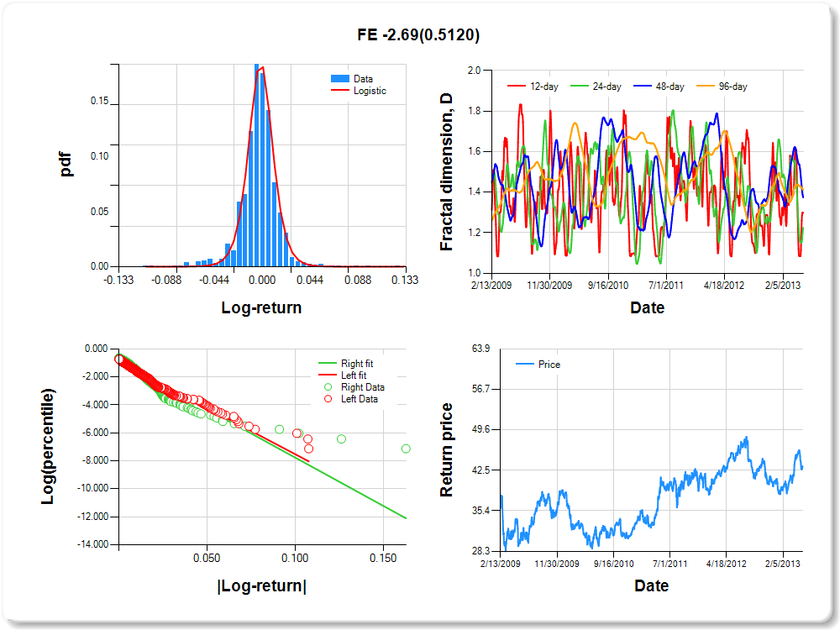This screenshot has width=840, height=630.
Task: Click the 28.3 tick on price axis
Action: pyautogui.click(x=481, y=551)
